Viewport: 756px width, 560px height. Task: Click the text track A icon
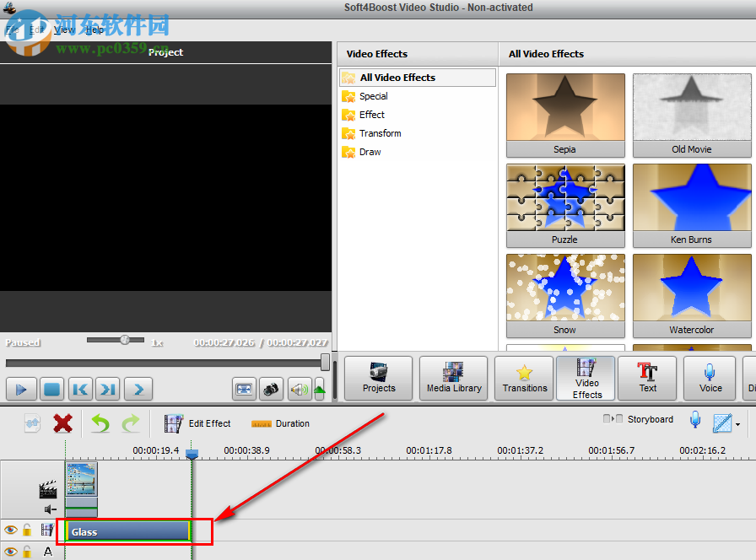[48, 552]
